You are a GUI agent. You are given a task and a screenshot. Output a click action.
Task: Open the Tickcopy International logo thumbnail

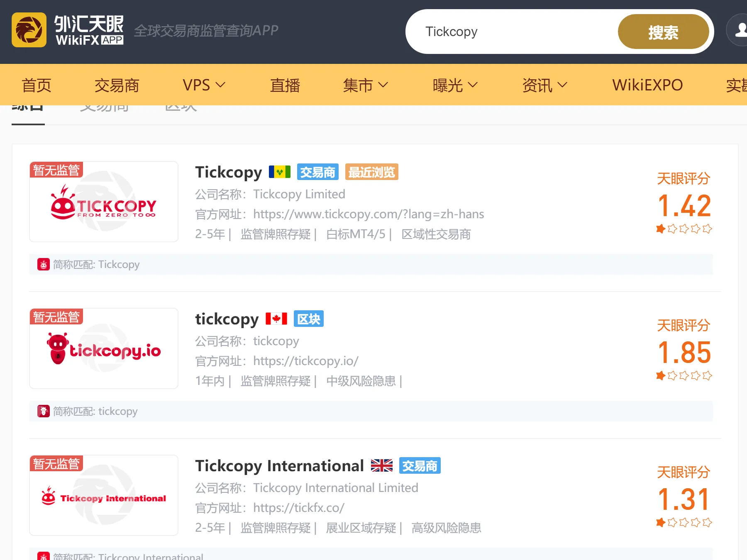click(x=104, y=495)
